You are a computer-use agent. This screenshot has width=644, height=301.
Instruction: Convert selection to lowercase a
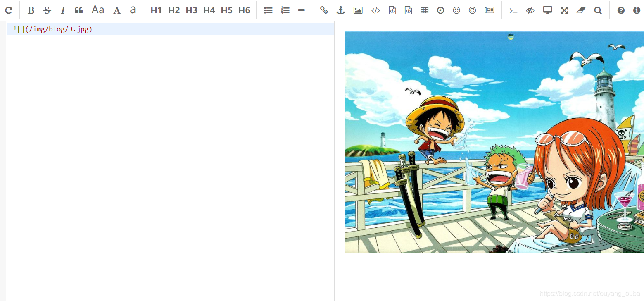click(133, 10)
